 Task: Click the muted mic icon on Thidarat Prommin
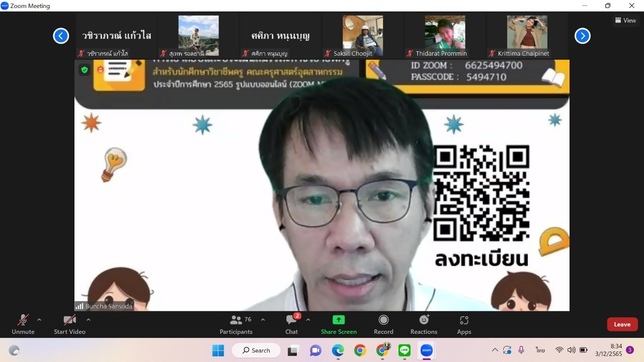[x=410, y=53]
